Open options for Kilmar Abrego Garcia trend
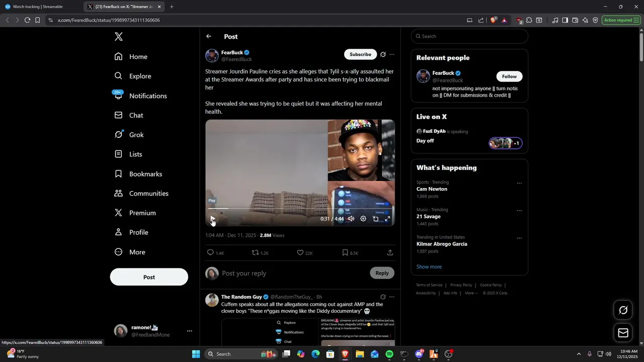644x362 pixels. point(519,238)
